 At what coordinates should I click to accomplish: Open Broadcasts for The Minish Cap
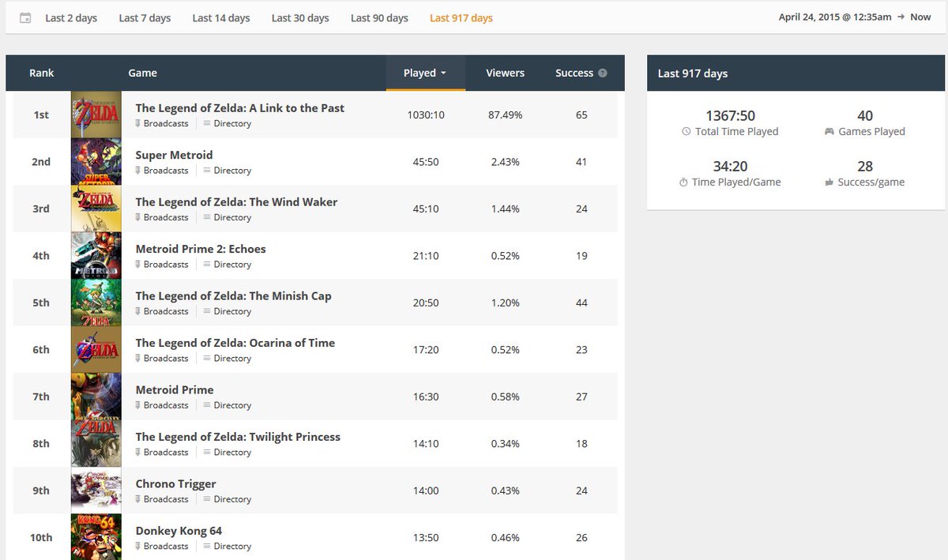click(x=162, y=311)
